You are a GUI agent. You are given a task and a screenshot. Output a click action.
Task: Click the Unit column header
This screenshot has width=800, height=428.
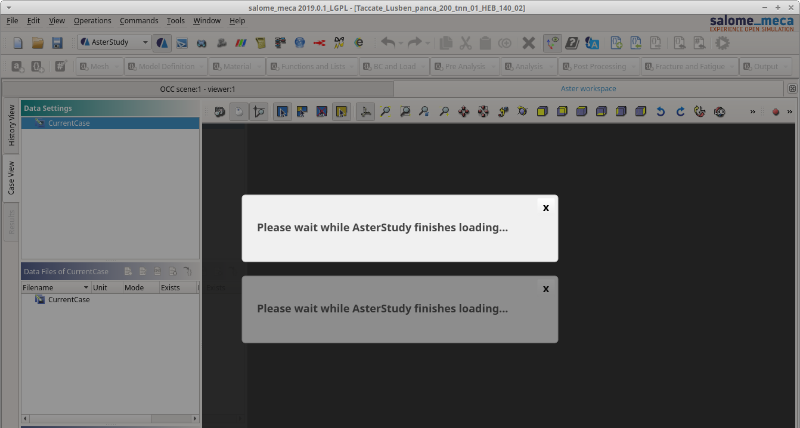pyautogui.click(x=106, y=288)
